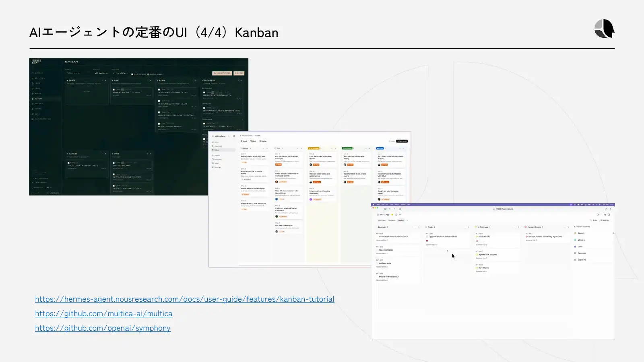Toggle Linear sidebar panel icon
The image size is (644, 362).
click(386, 209)
